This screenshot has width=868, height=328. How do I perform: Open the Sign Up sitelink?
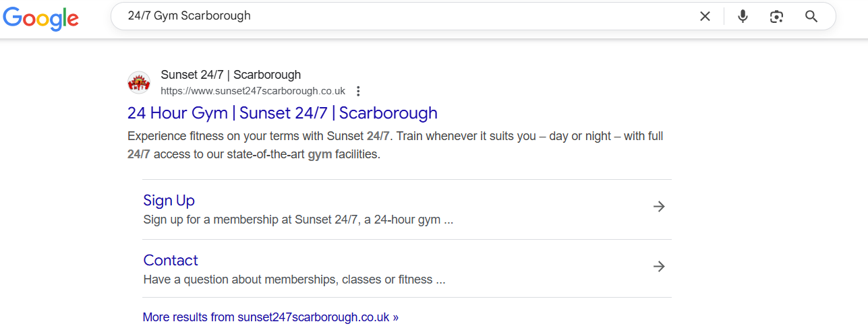[169, 200]
